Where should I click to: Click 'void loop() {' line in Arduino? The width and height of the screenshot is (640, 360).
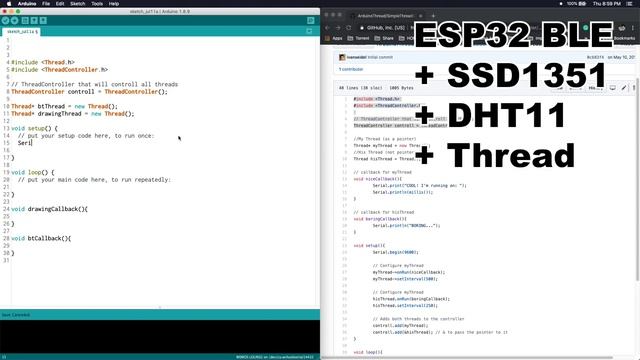[33, 173]
